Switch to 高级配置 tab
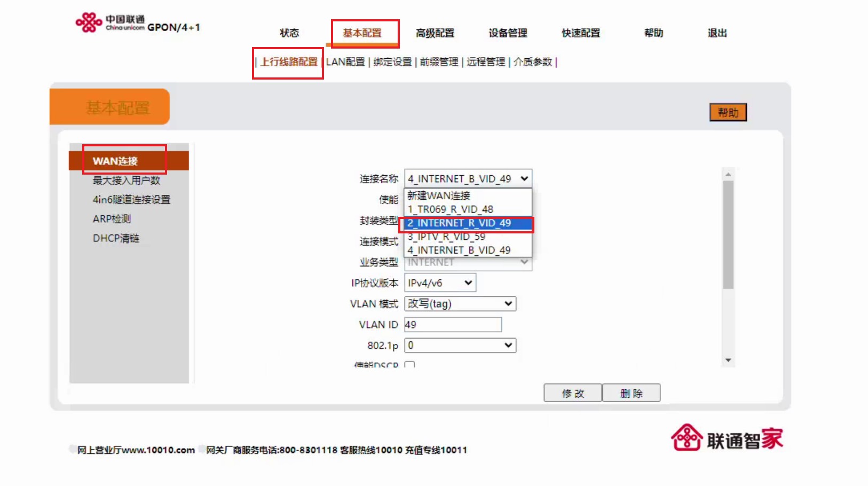 pos(435,33)
